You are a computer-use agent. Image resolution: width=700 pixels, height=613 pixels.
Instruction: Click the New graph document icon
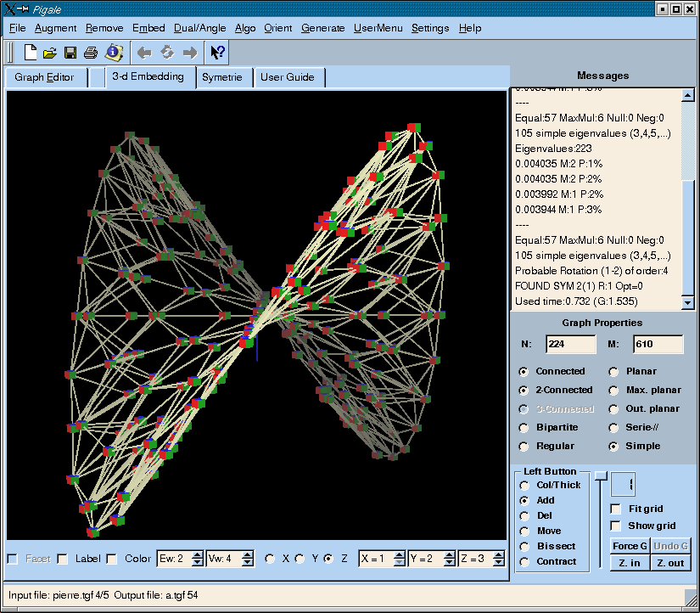(x=31, y=53)
